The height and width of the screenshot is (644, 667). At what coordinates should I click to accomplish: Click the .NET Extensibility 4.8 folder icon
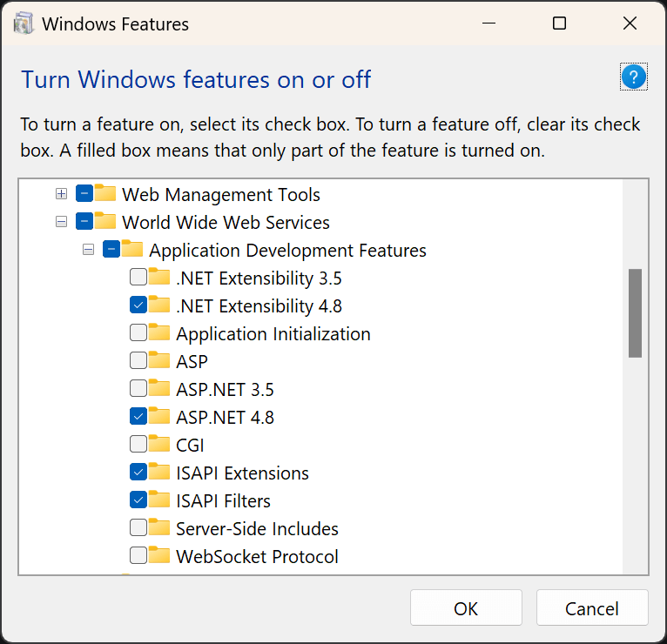(x=159, y=304)
